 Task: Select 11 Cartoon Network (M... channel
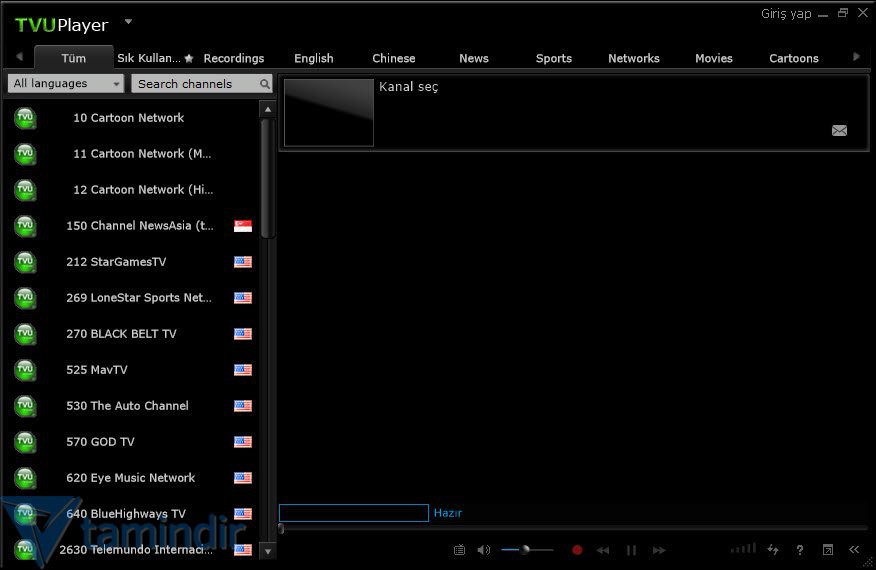(x=132, y=154)
